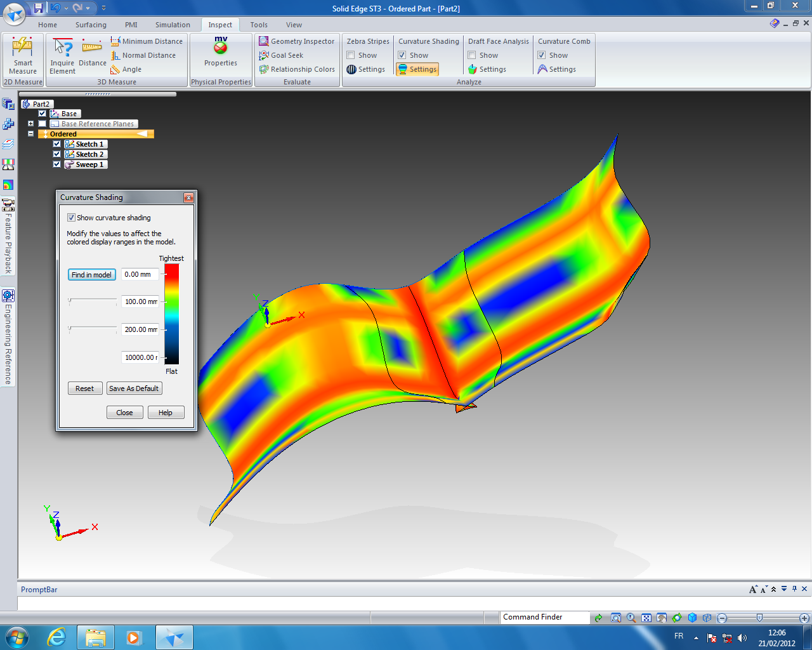Toggle Base Reference Planes checkbox

(x=43, y=124)
